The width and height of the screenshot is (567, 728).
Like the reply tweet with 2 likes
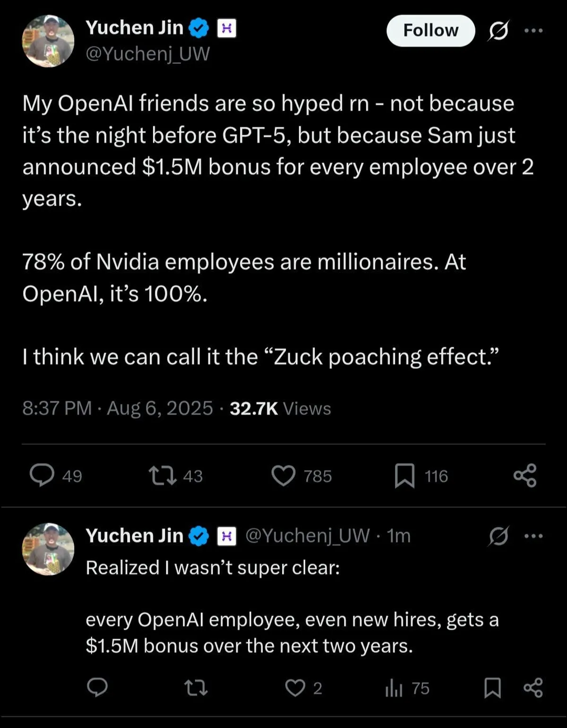[x=295, y=688]
